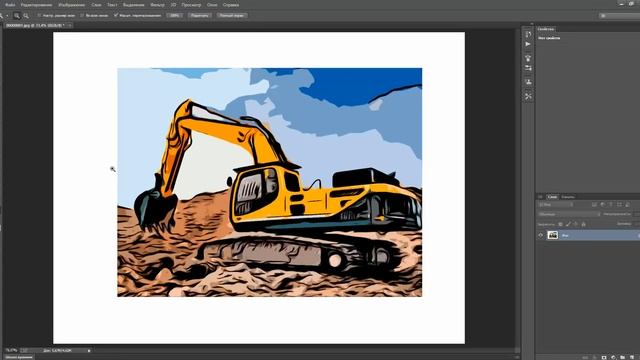Image resolution: width=640 pixels, height=360 pixels.
Task: Filter layers by adjustment layers icon
Action: coord(602,204)
